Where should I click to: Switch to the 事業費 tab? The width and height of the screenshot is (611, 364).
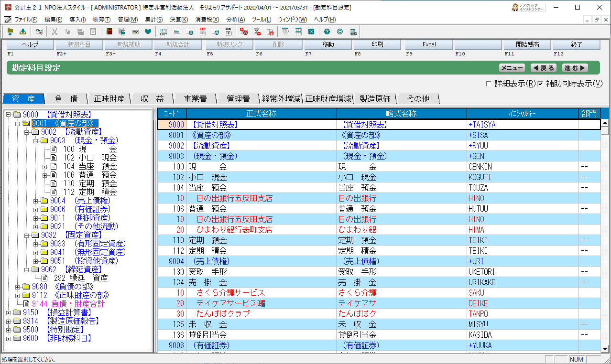[195, 99]
